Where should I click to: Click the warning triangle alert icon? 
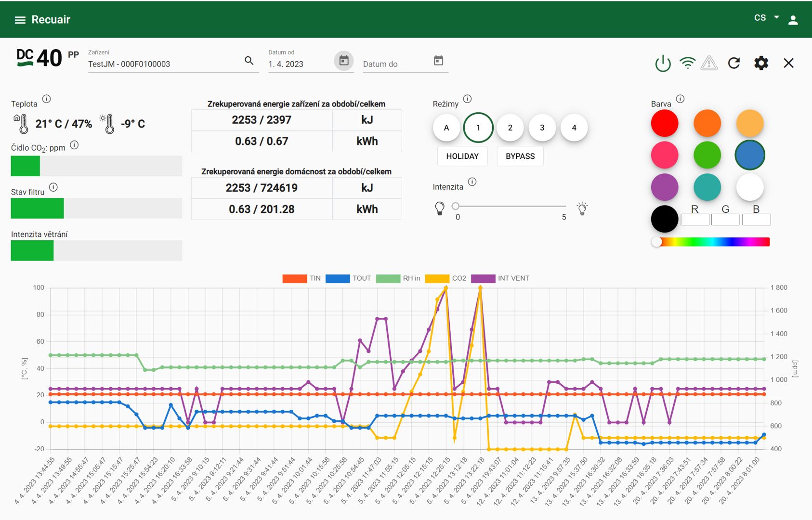[709, 63]
